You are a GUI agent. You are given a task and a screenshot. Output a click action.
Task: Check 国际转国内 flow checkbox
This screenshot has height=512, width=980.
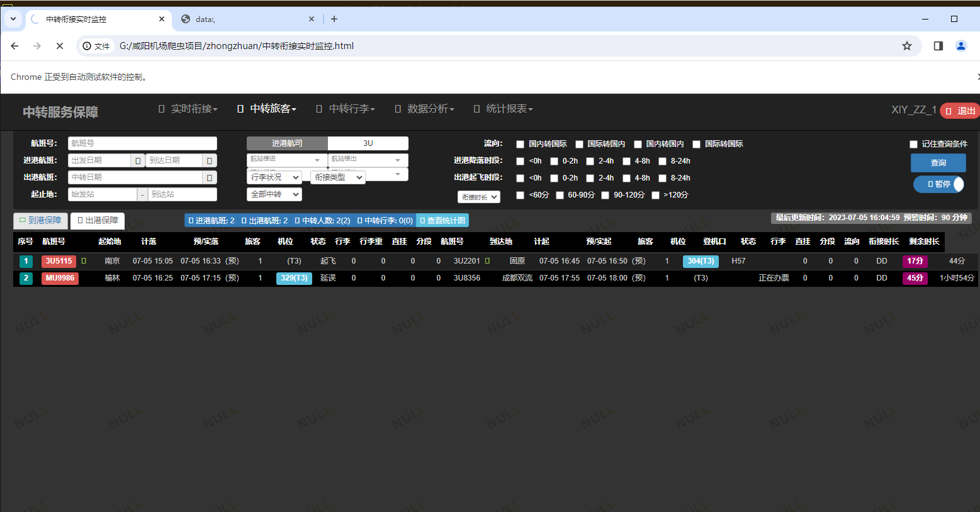[x=579, y=144]
